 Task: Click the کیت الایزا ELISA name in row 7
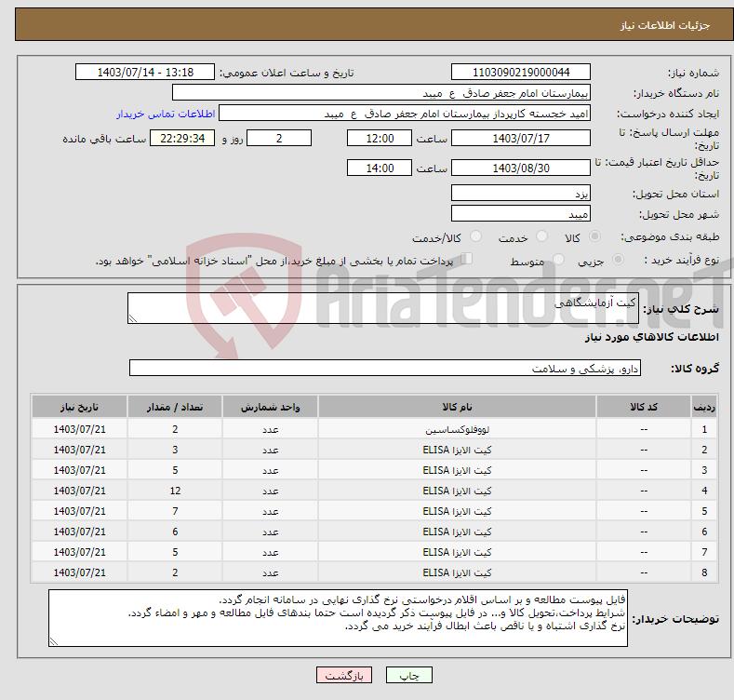pyautogui.click(x=457, y=552)
